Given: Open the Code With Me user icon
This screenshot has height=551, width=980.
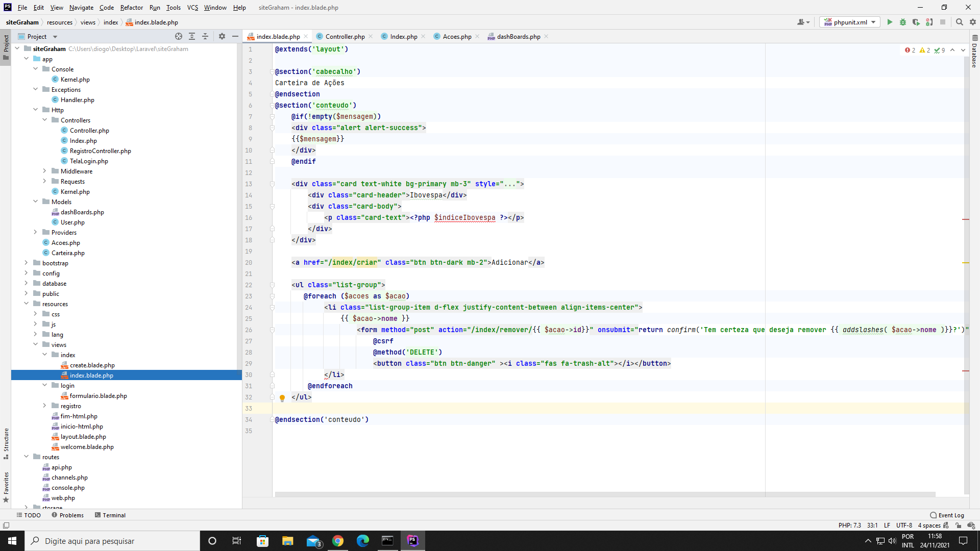Looking at the screenshot, I should (x=803, y=22).
